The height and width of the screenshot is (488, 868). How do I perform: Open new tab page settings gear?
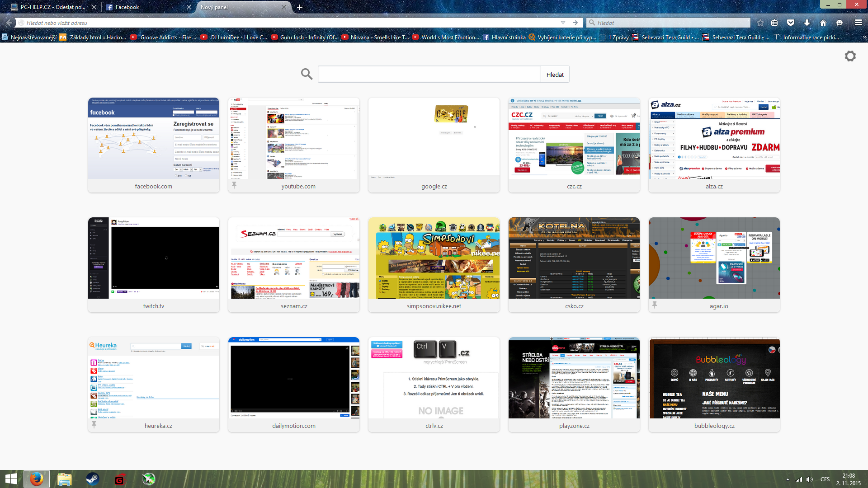pos(850,56)
